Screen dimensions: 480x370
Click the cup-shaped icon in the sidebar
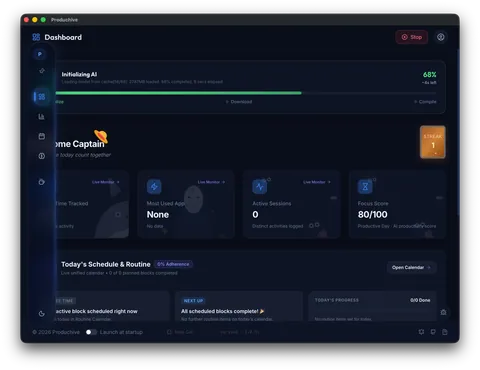pyautogui.click(x=42, y=182)
